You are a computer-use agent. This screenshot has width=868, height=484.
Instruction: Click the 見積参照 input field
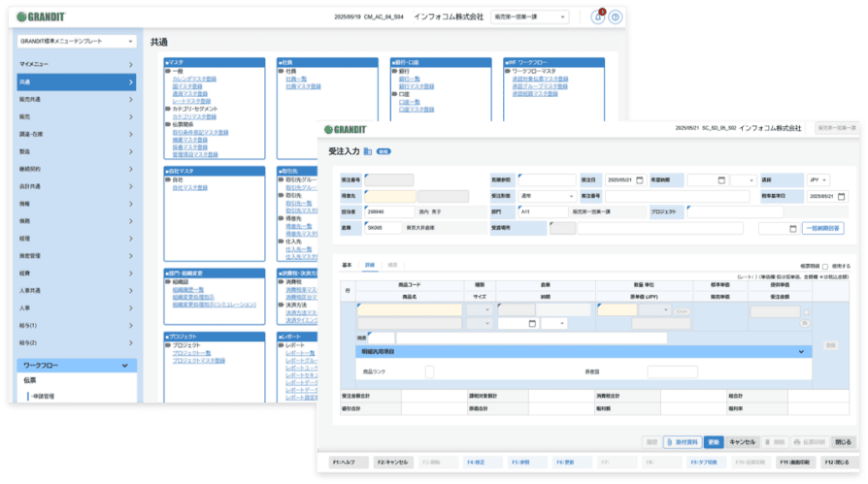(x=546, y=180)
